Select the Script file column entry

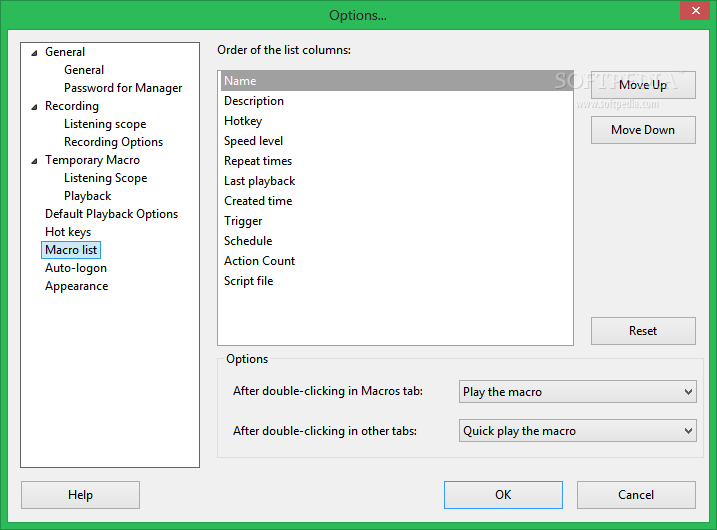(x=397, y=281)
